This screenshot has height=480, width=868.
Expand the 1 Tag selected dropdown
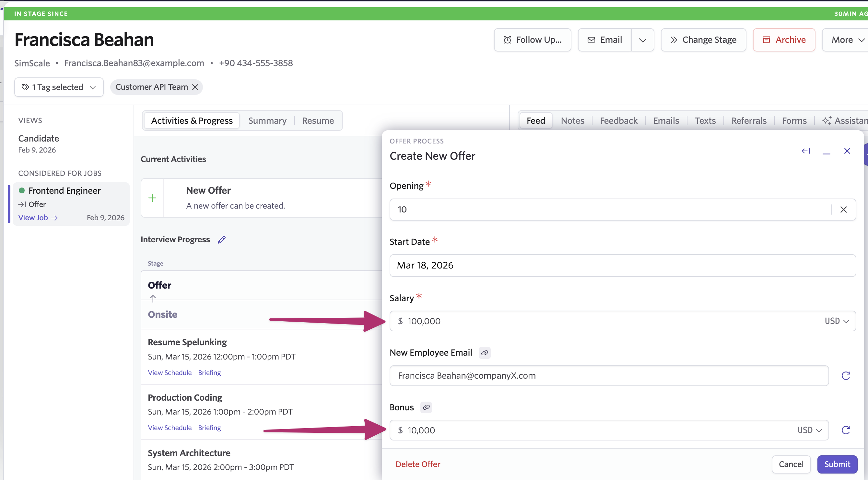coord(59,87)
